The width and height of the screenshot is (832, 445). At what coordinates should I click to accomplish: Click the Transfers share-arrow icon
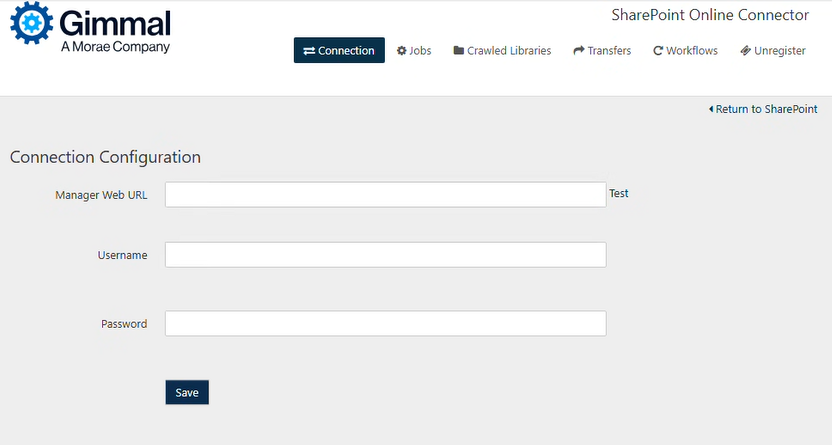(578, 51)
